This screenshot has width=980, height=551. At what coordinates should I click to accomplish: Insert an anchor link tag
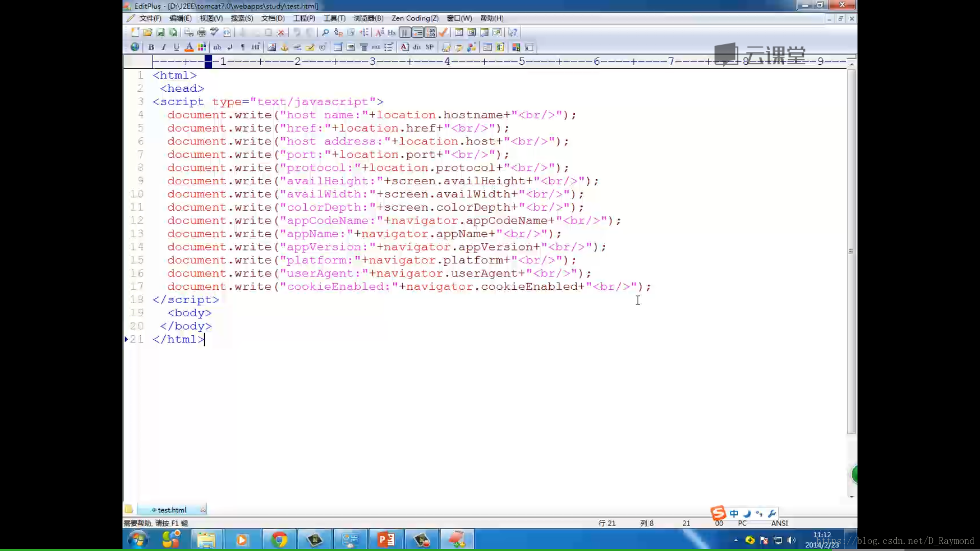tap(284, 47)
